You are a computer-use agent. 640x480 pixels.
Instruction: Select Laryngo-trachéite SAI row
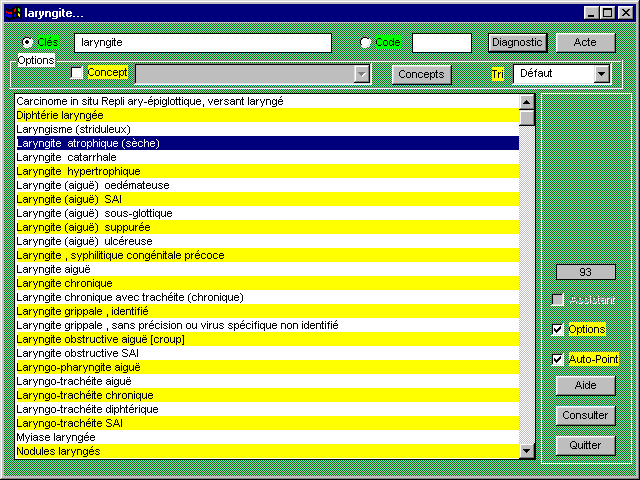267,423
